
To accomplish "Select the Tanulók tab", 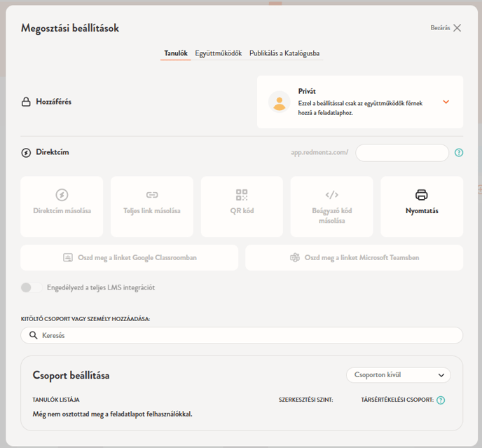I will 176,53.
